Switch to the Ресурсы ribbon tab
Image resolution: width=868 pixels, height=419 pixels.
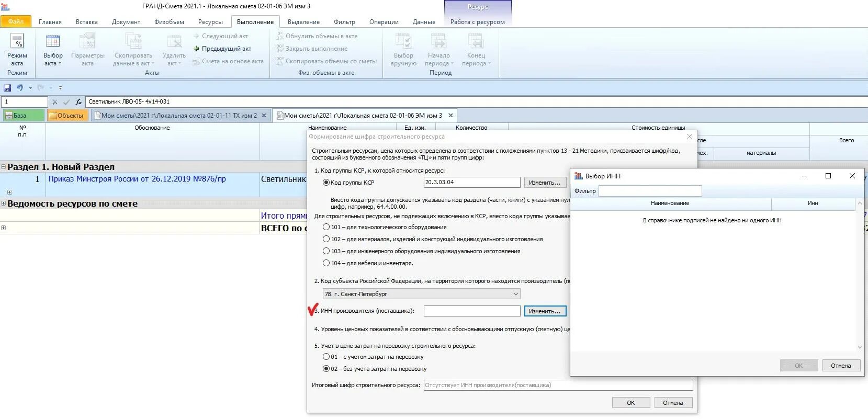pyautogui.click(x=210, y=22)
